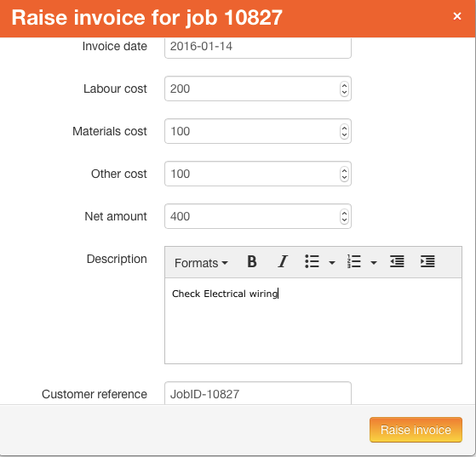Click inside the Description text area
The image size is (476, 457).
tap(313, 321)
